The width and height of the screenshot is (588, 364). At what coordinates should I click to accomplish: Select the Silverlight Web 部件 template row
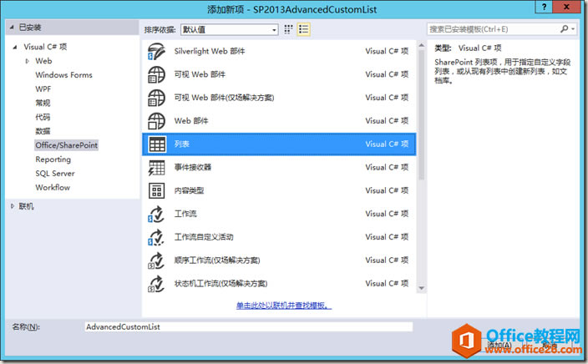click(x=279, y=52)
